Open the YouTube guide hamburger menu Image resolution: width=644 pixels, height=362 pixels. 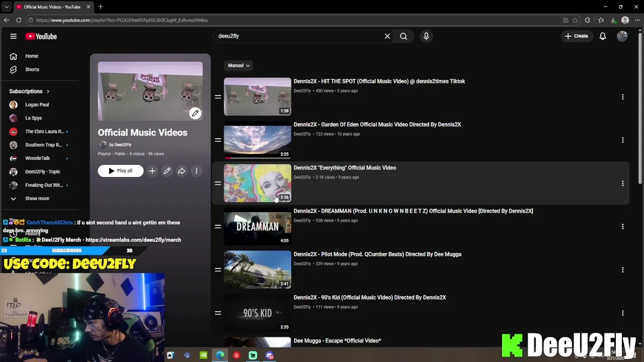14,36
